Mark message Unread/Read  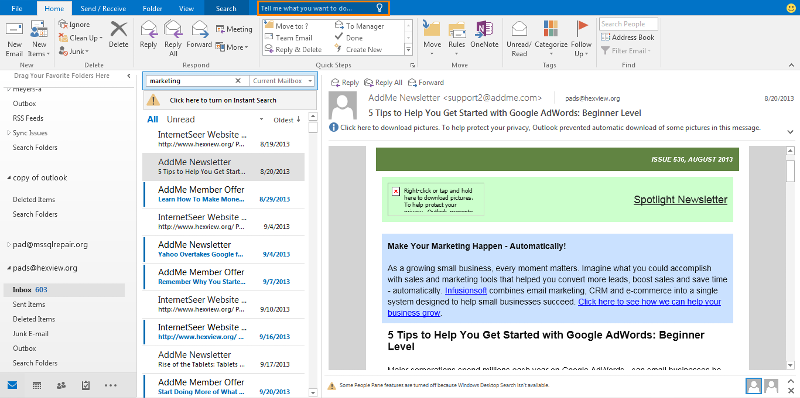point(519,38)
